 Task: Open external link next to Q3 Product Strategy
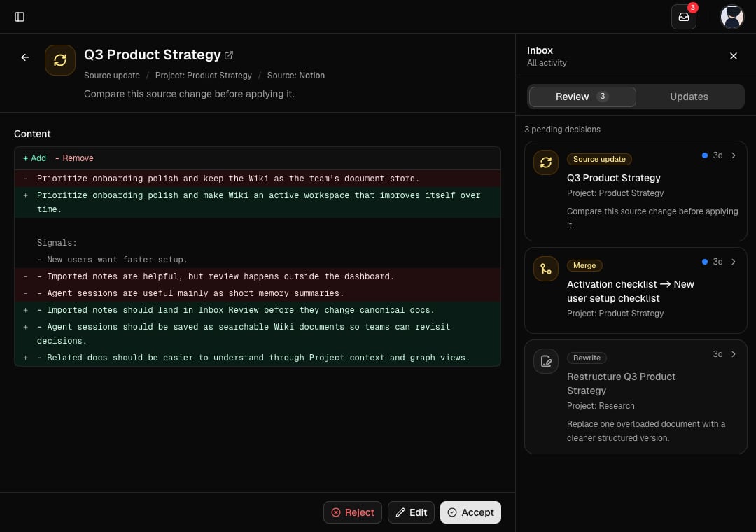coord(229,55)
